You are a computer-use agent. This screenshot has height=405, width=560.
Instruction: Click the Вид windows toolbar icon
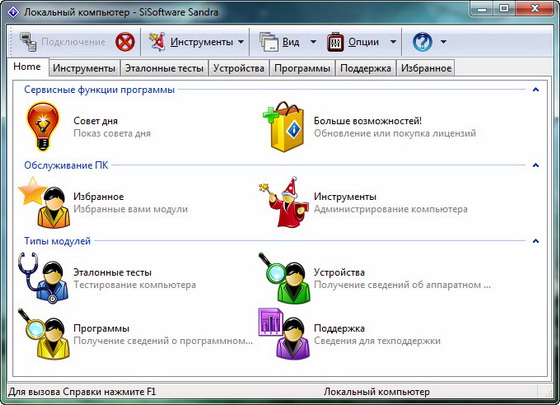(268, 42)
